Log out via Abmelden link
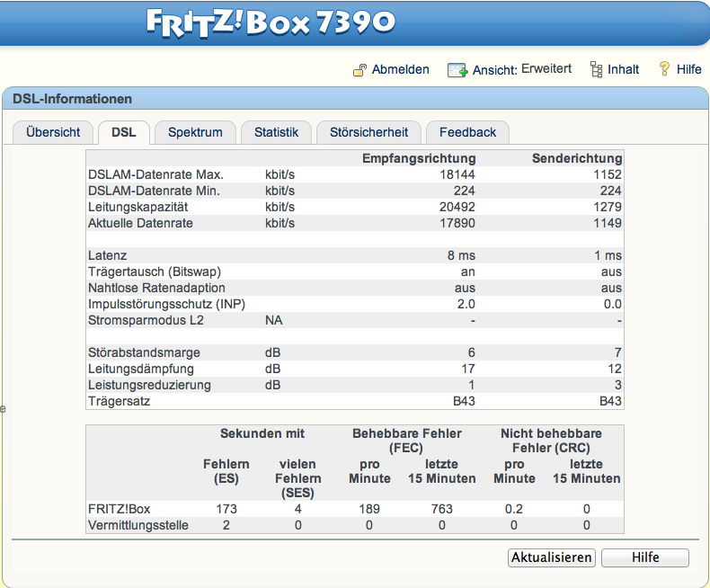Screen dimensions: 710x588 (401, 69)
